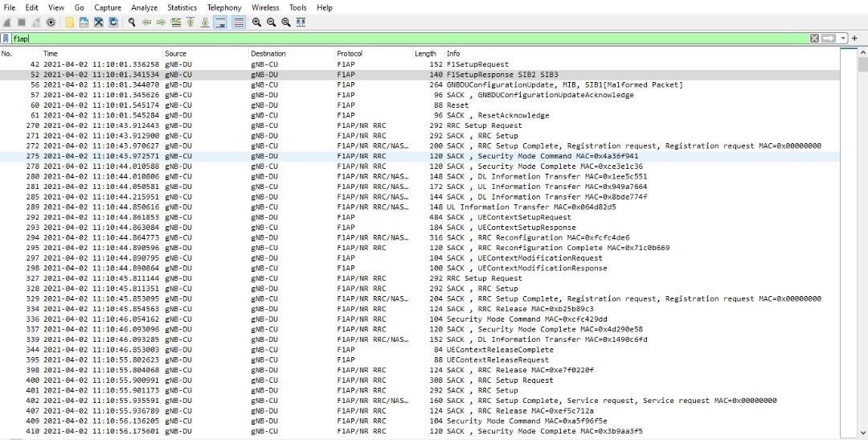868x440 pixels.
Task: Open the Capture options icon
Action: (x=51, y=22)
